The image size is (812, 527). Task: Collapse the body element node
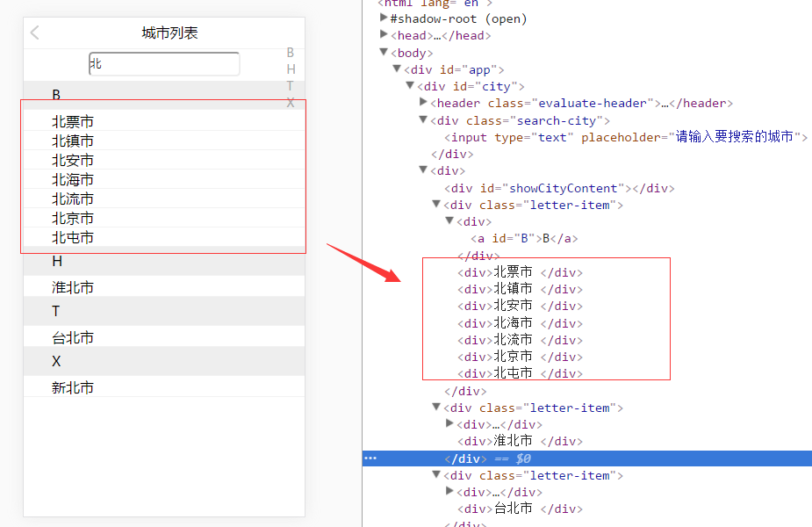pos(384,52)
